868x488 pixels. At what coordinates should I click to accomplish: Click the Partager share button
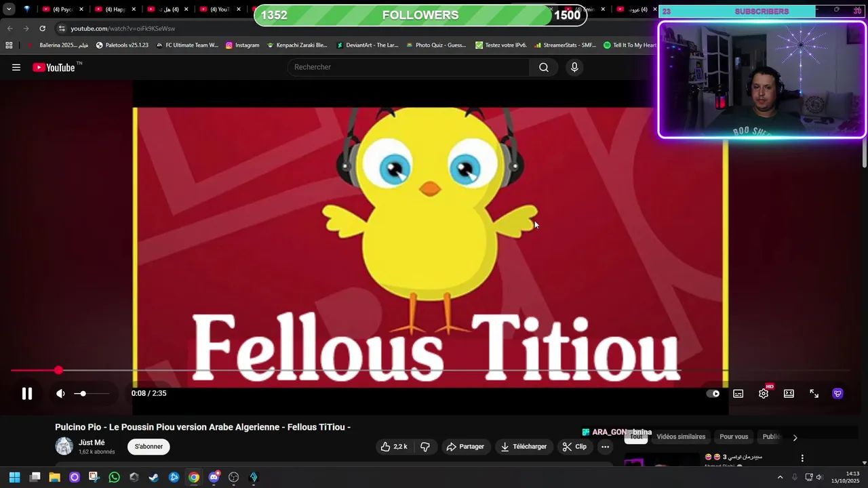[465, 447]
